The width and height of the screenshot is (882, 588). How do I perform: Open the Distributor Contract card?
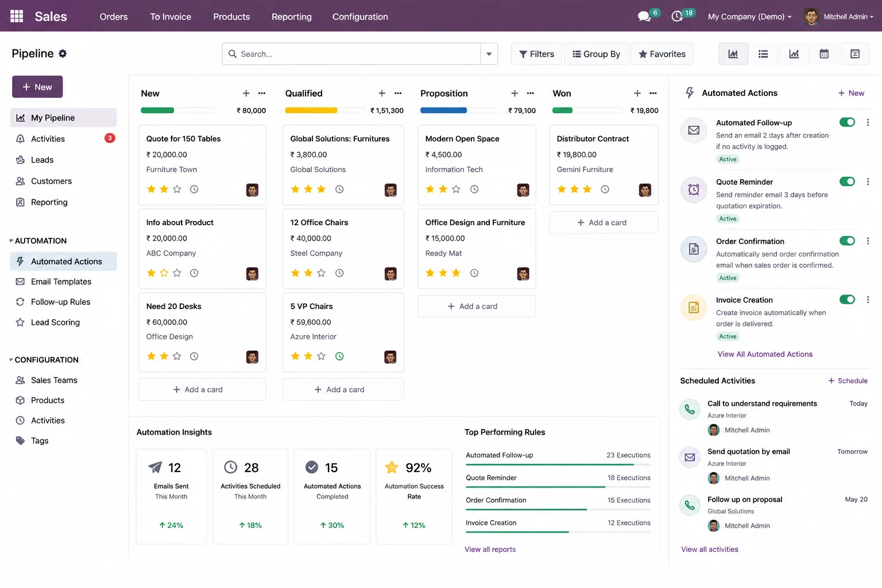(x=604, y=165)
